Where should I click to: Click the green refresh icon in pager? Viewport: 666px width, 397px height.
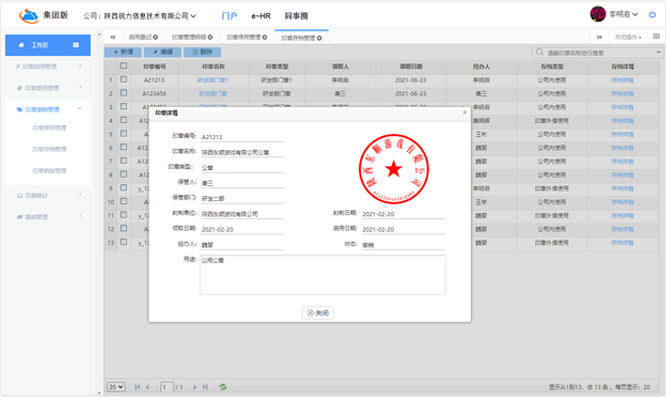click(x=223, y=387)
